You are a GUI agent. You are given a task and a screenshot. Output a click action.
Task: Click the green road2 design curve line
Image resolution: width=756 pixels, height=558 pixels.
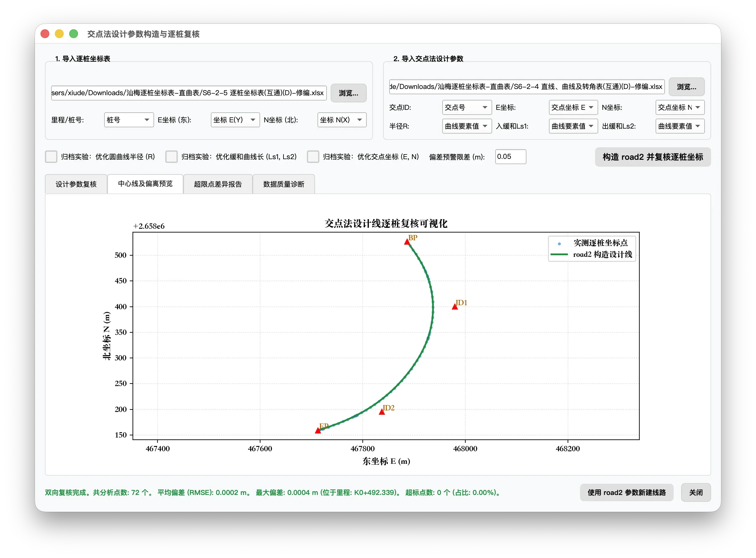(433, 307)
